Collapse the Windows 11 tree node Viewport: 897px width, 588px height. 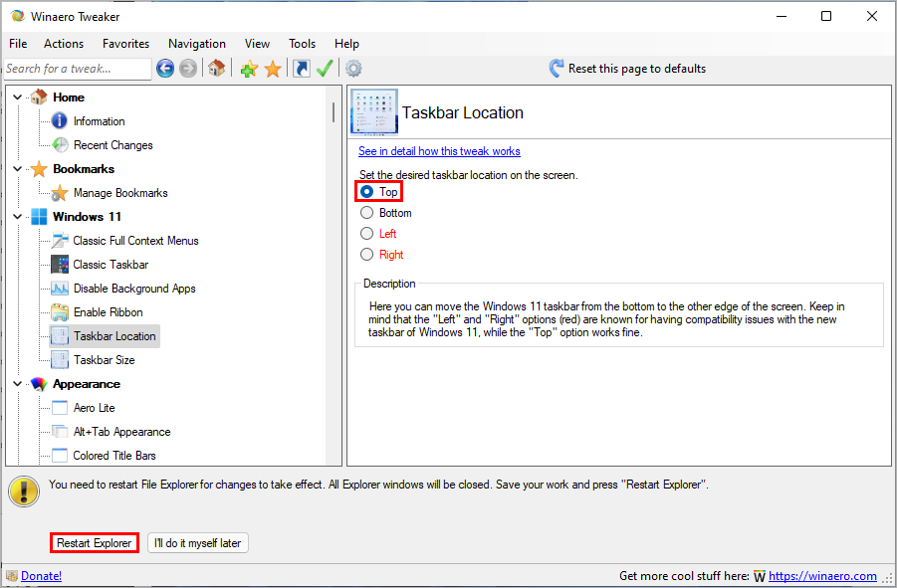pos(18,217)
